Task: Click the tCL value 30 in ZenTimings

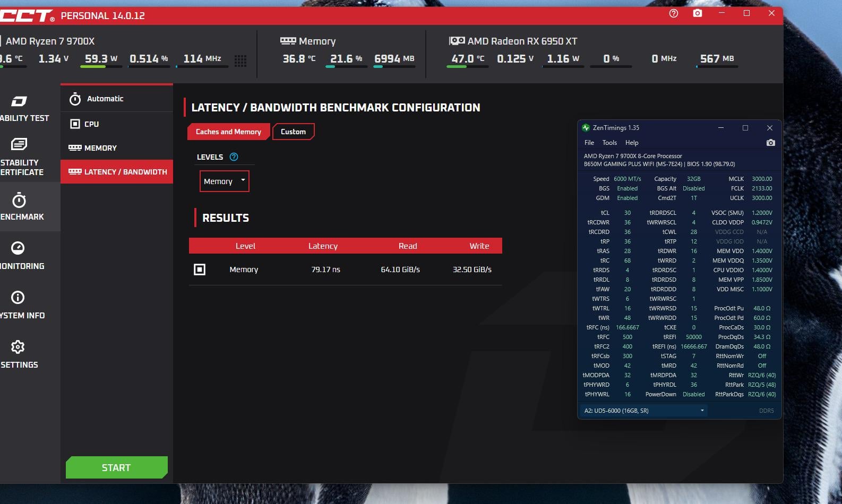Action: point(627,213)
